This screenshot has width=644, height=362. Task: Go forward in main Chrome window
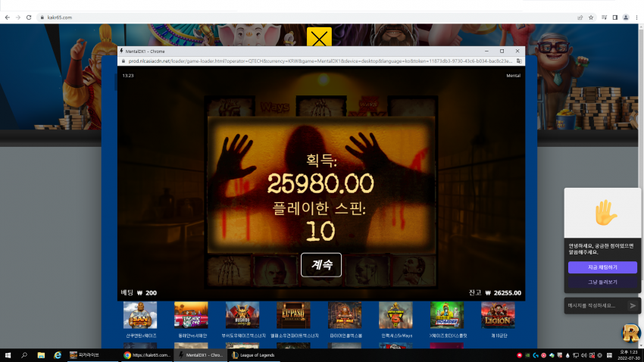click(18, 17)
